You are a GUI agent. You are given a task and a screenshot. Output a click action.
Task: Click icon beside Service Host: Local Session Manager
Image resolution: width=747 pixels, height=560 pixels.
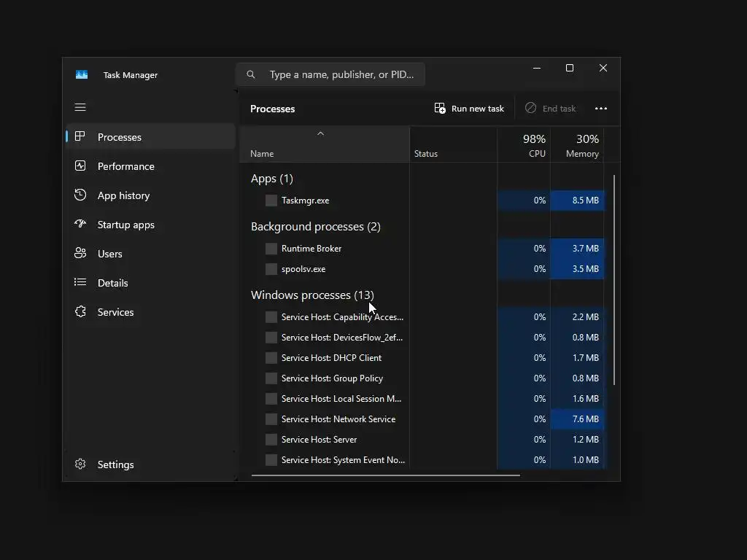point(271,399)
